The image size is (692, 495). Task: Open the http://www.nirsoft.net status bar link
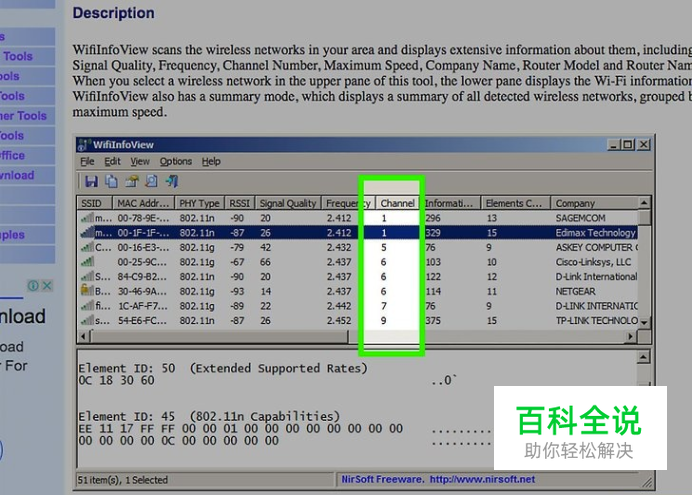tap(482, 479)
